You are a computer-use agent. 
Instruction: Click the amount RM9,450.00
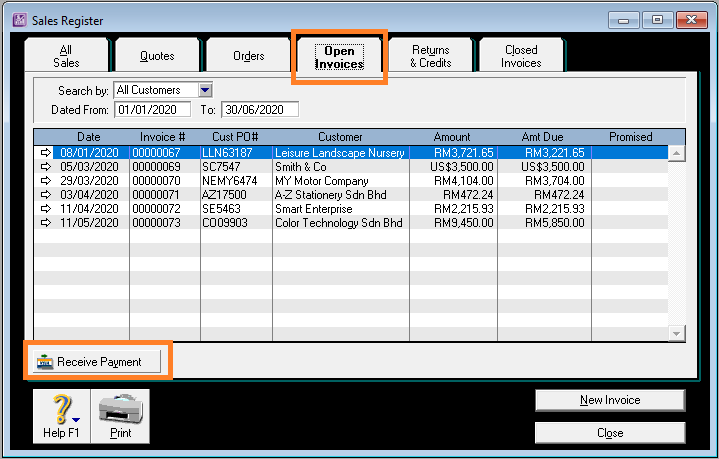click(464, 223)
